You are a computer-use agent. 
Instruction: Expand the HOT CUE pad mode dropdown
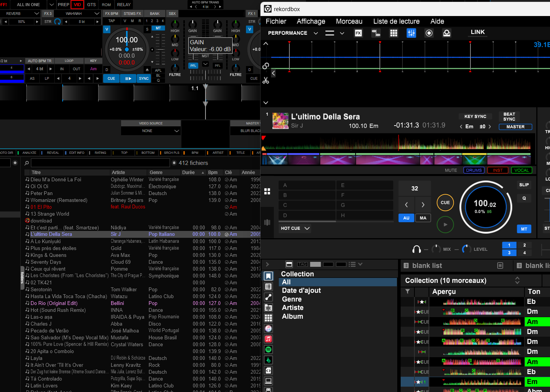307,228
